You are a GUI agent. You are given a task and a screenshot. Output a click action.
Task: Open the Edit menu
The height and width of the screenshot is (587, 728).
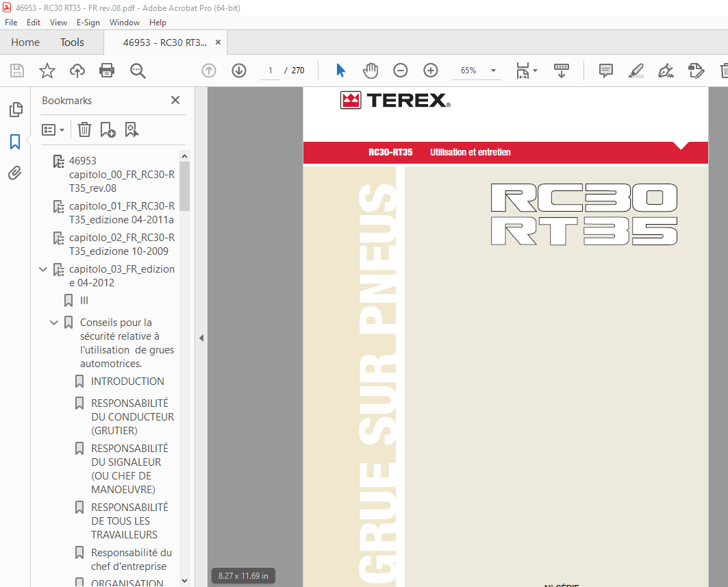click(34, 23)
